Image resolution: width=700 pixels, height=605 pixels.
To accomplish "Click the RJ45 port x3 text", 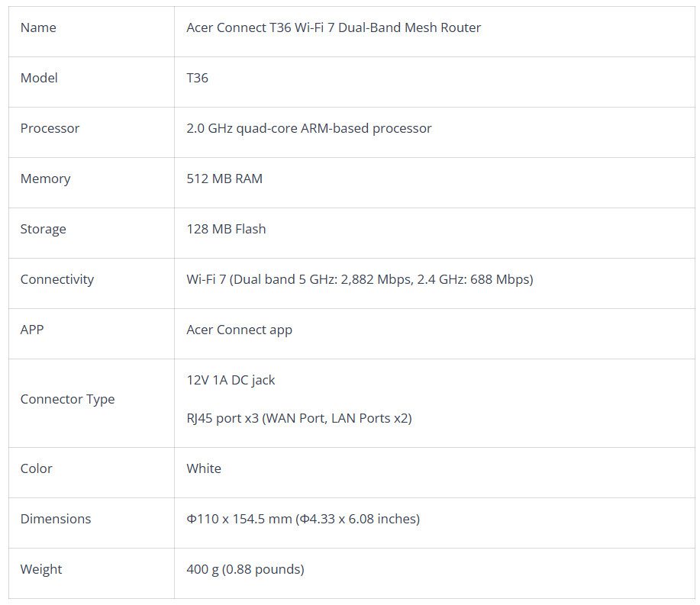I will pos(298,419).
